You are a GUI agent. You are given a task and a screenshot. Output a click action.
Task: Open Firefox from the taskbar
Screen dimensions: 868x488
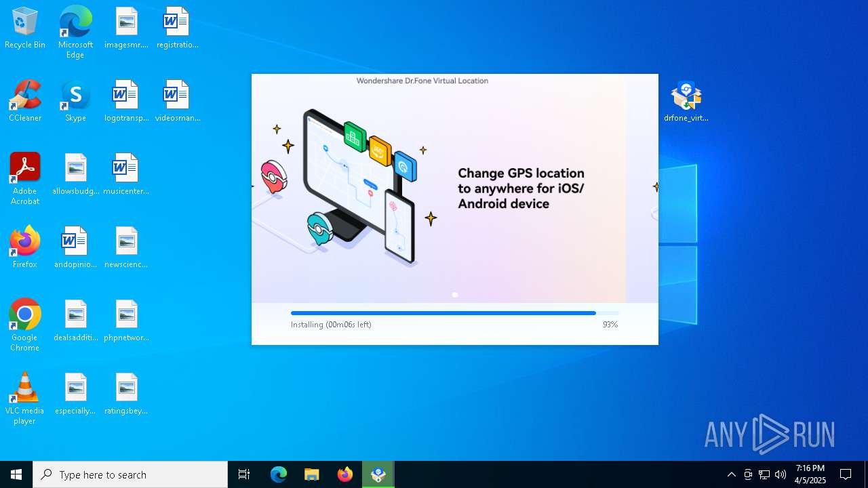coord(345,474)
